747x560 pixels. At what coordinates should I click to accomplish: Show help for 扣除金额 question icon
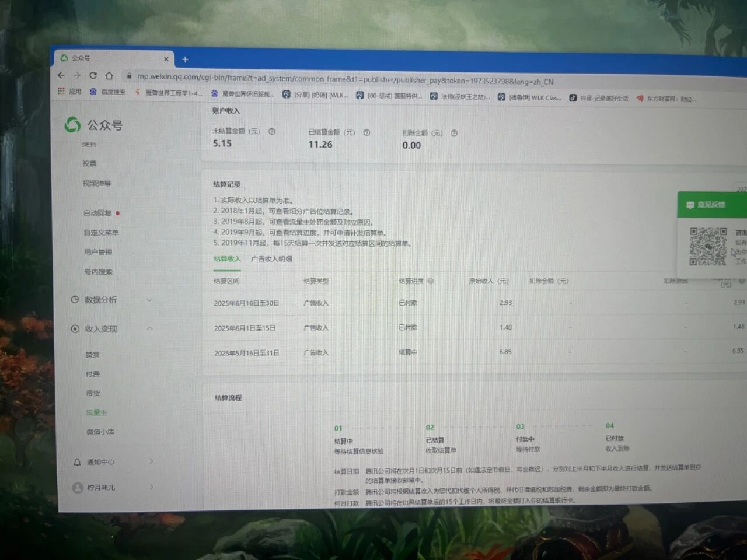pos(454,134)
